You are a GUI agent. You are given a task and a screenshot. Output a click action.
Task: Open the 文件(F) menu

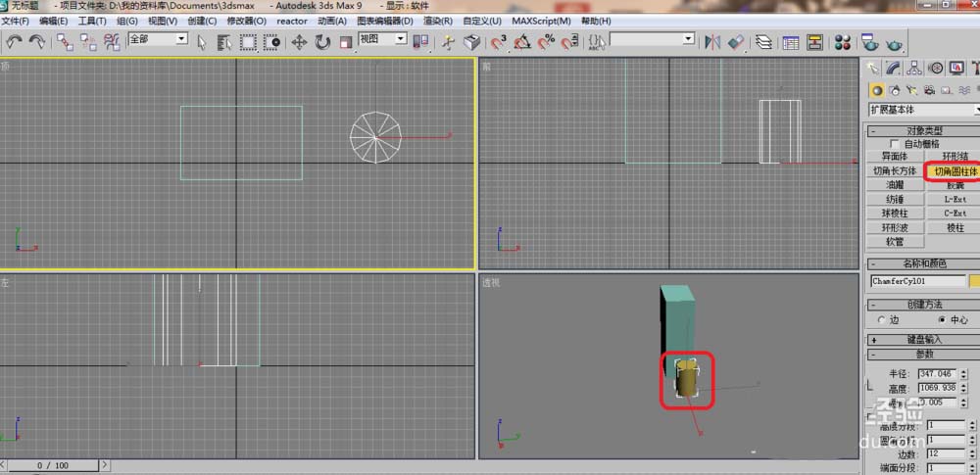click(x=16, y=21)
